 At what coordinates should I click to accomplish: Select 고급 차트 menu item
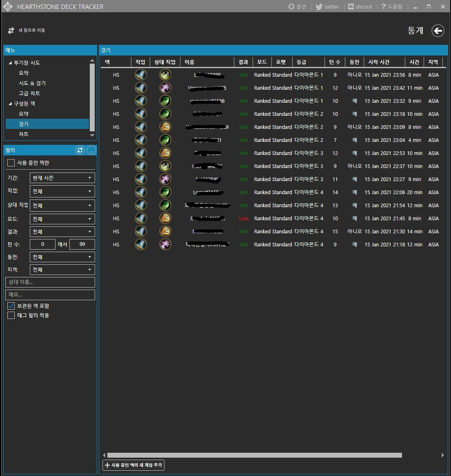click(29, 93)
